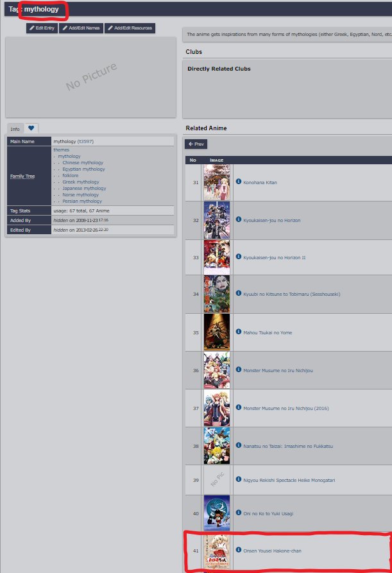Click the tag id (t3597) text
The image size is (392, 573).
85,141
